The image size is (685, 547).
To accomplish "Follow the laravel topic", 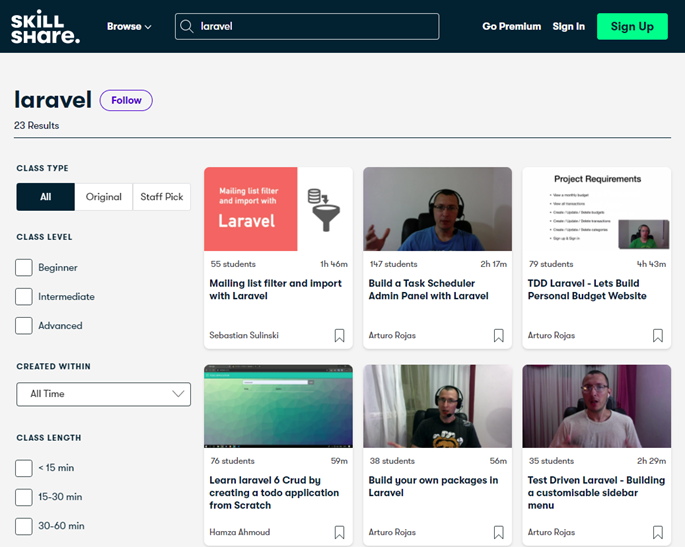I will coord(126,100).
